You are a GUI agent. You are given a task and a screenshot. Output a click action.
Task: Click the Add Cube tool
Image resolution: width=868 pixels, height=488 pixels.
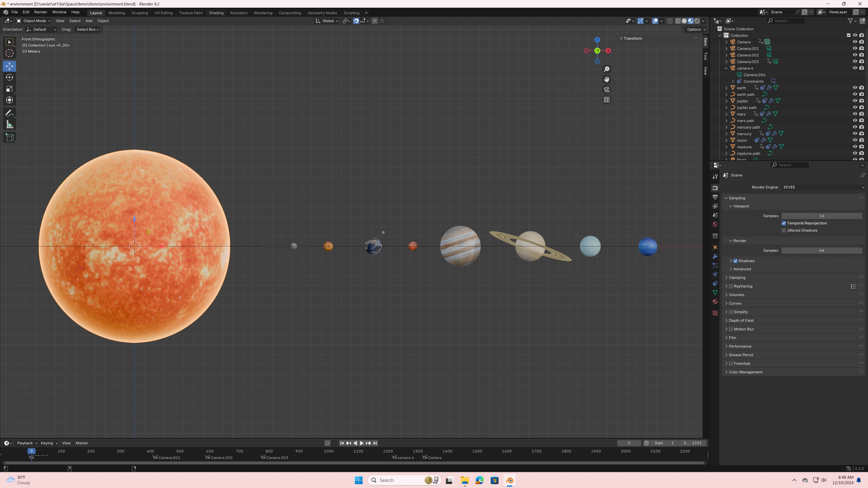coord(9,137)
